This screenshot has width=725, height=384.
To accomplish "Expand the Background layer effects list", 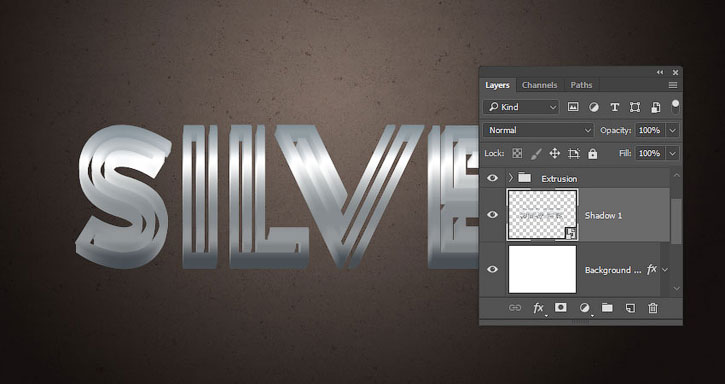I will click(x=665, y=270).
